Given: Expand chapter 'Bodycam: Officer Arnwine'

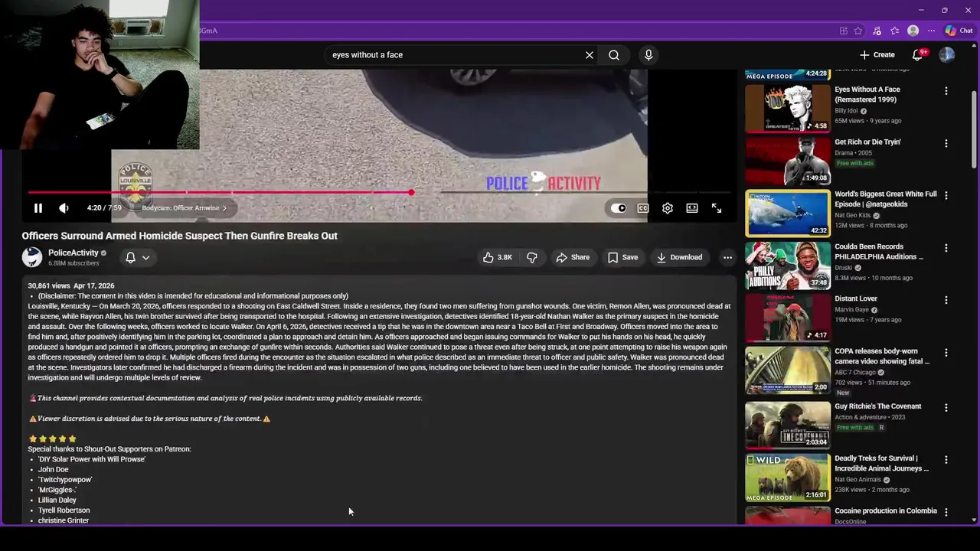Looking at the screenshot, I should [x=184, y=208].
